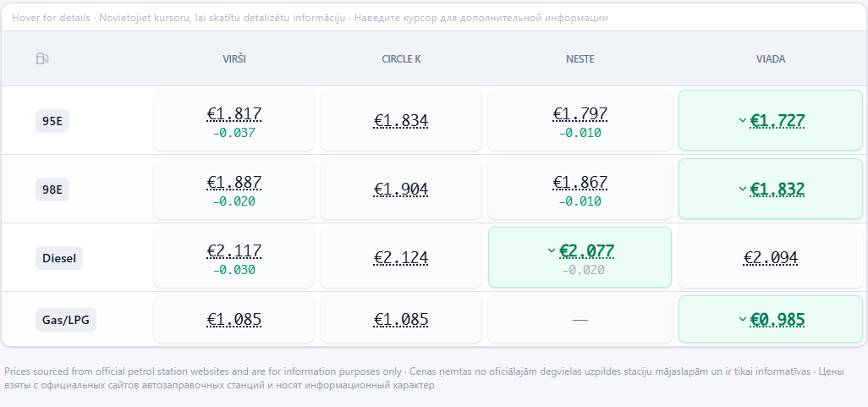
Task: Click the chevron icon beside Viada 98E price
Action: [743, 189]
